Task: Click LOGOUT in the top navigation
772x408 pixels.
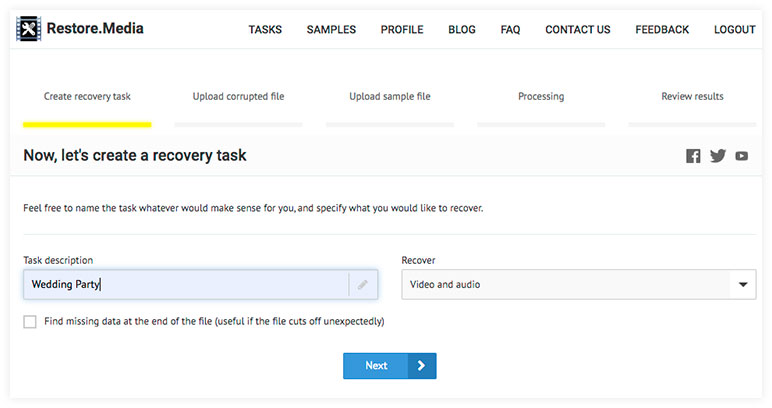Action: coord(735,30)
